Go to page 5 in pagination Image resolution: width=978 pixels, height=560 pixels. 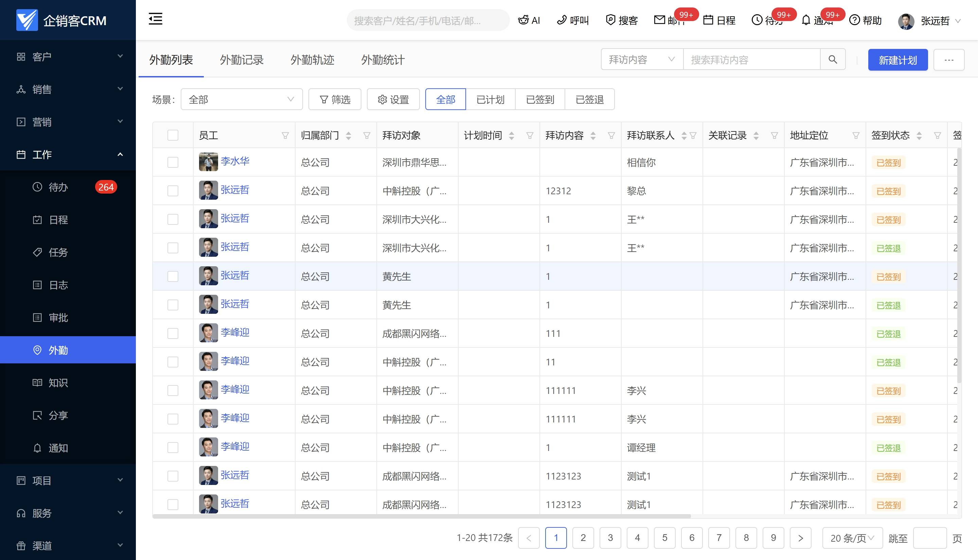click(x=665, y=538)
